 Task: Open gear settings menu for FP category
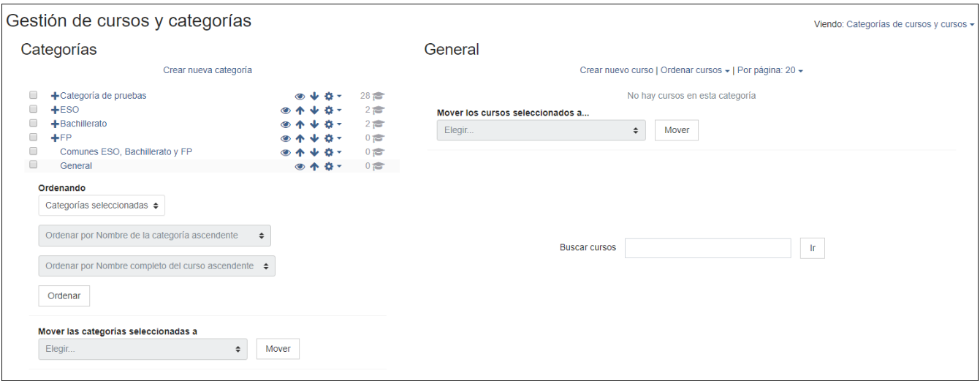coord(333,138)
